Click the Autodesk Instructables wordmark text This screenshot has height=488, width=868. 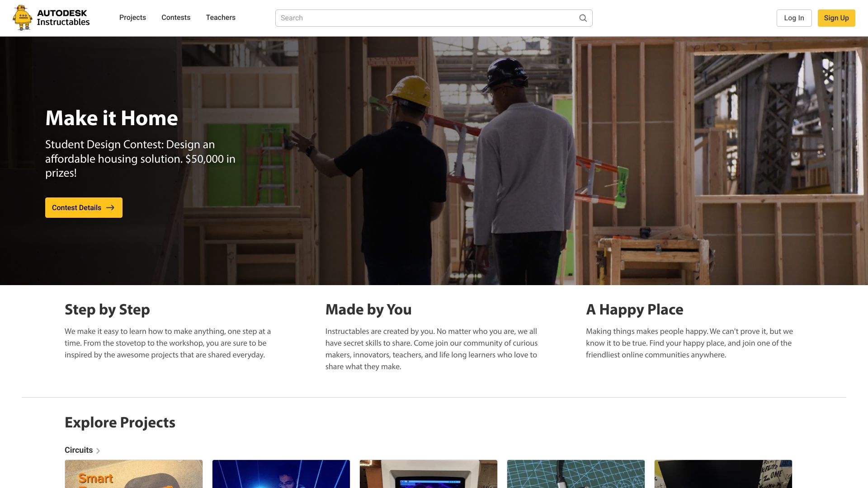click(x=63, y=18)
